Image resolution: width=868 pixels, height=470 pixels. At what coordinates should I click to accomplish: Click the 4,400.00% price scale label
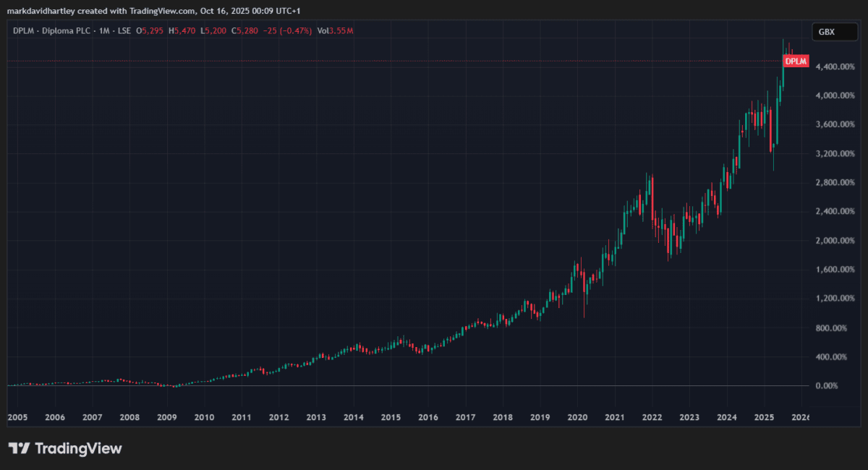pyautogui.click(x=826, y=67)
